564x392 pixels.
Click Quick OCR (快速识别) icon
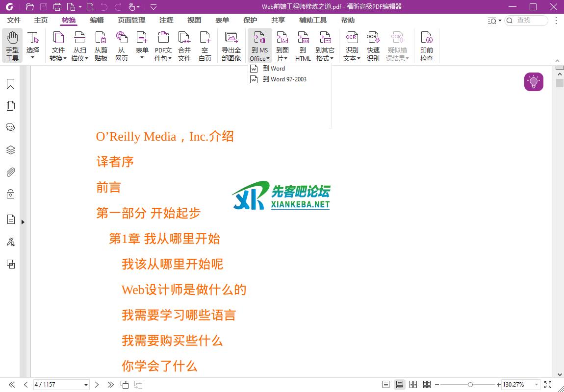click(x=373, y=46)
